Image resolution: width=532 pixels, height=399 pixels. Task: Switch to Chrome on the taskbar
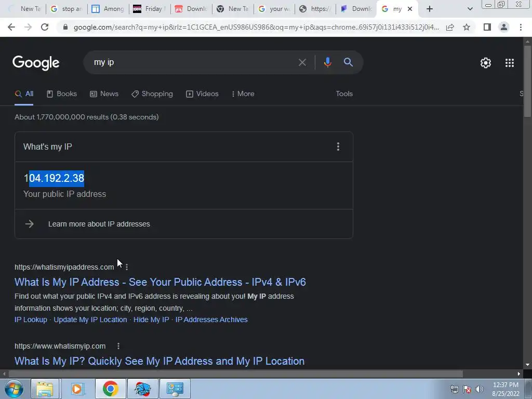pyautogui.click(x=110, y=389)
